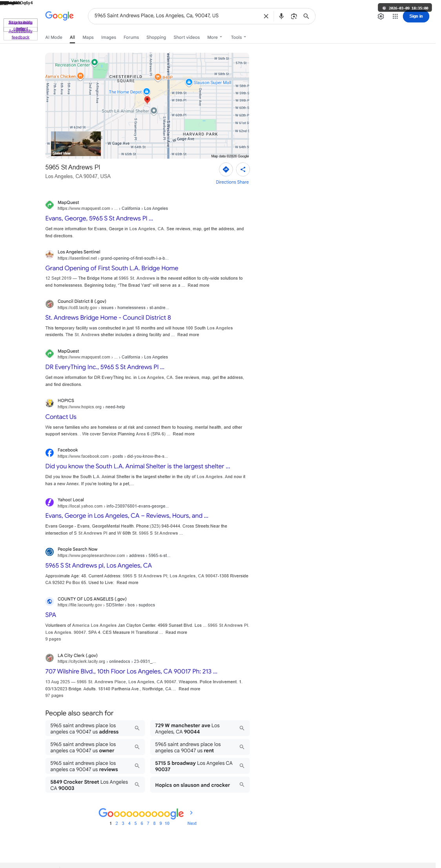This screenshot has height=868, width=441.
Task: Switch to the Maps tab
Action: [88, 37]
